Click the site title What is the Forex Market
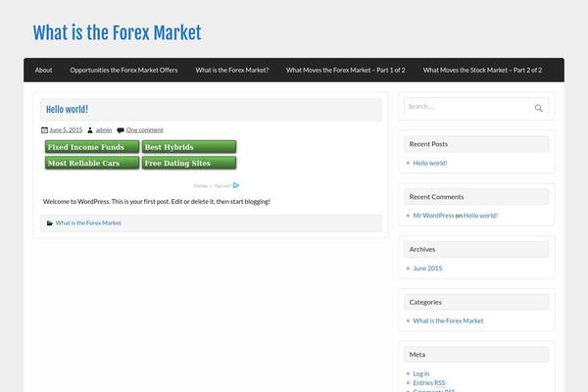Viewport: 588px width, 392px height. click(x=117, y=32)
